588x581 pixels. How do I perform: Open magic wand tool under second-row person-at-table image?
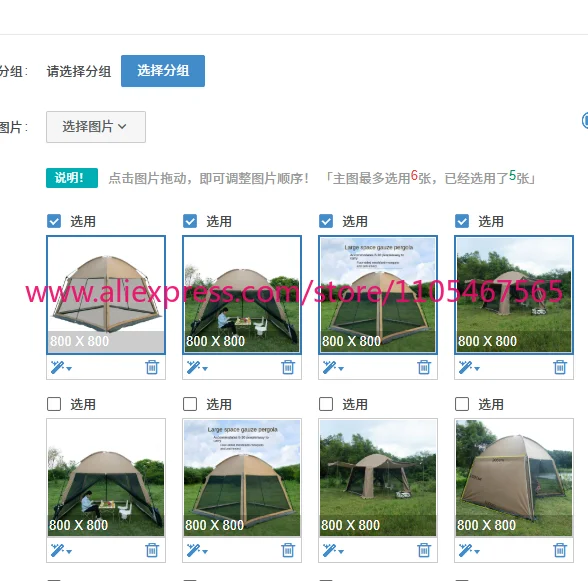[x=61, y=551]
